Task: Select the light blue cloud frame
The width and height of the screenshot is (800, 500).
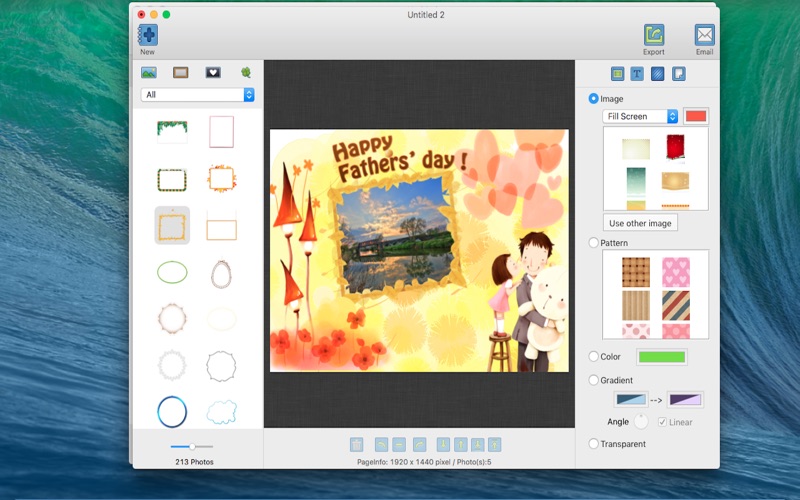Action: coord(221,412)
